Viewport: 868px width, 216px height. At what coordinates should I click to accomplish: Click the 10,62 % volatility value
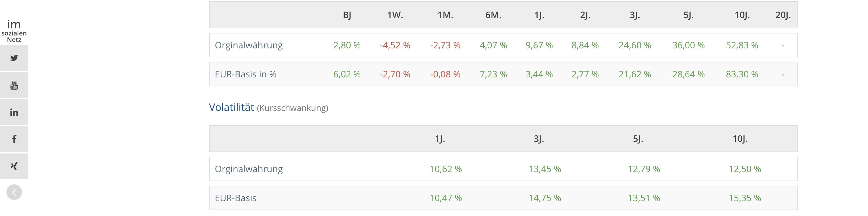445,169
